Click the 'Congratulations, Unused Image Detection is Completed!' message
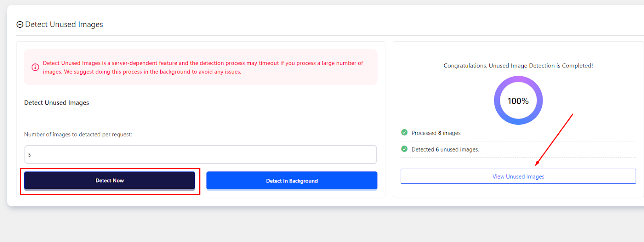Viewport: 644px width, 242px height. [x=518, y=66]
